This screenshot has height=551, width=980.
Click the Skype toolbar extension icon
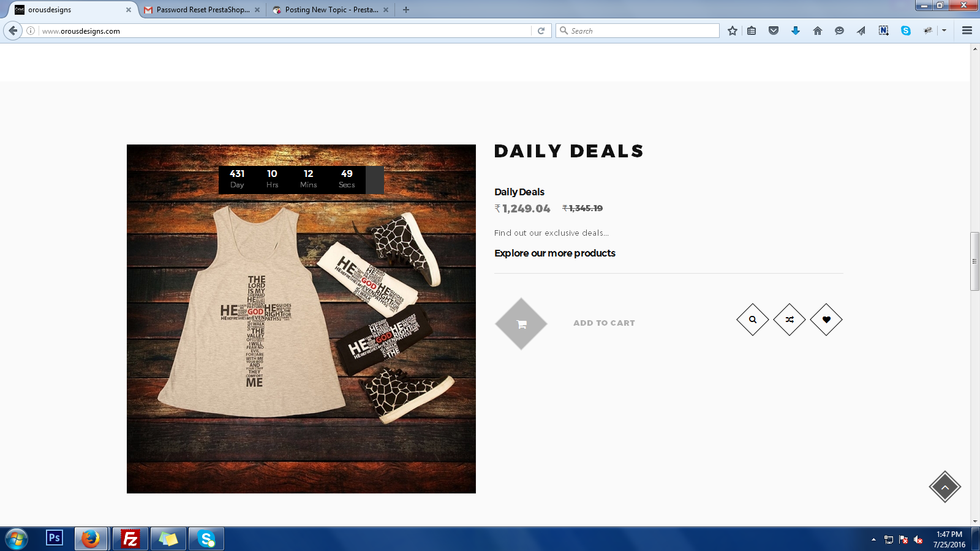(x=906, y=31)
